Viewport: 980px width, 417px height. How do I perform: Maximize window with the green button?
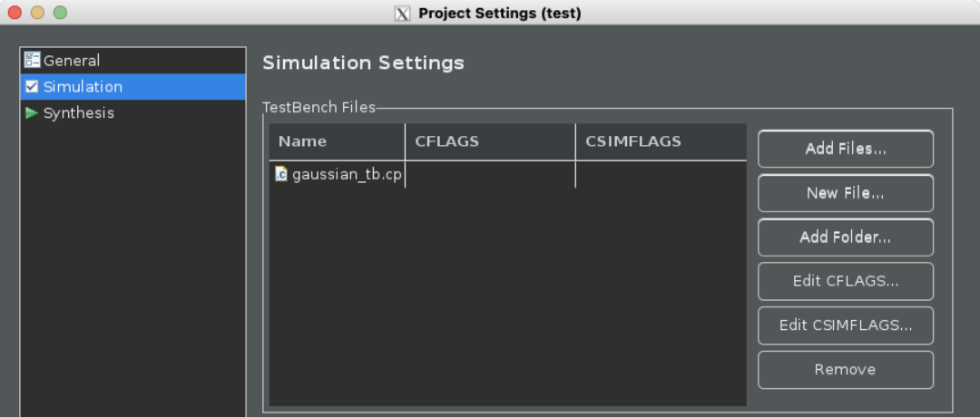point(60,13)
